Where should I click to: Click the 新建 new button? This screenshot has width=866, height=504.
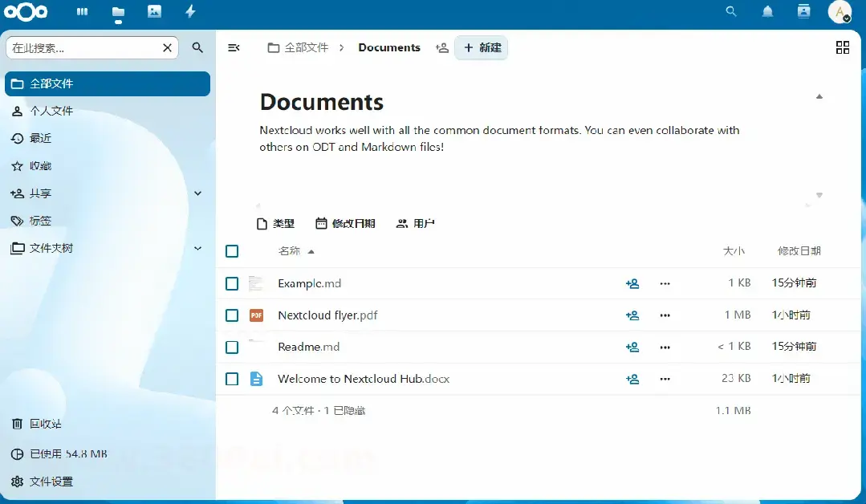pos(482,47)
